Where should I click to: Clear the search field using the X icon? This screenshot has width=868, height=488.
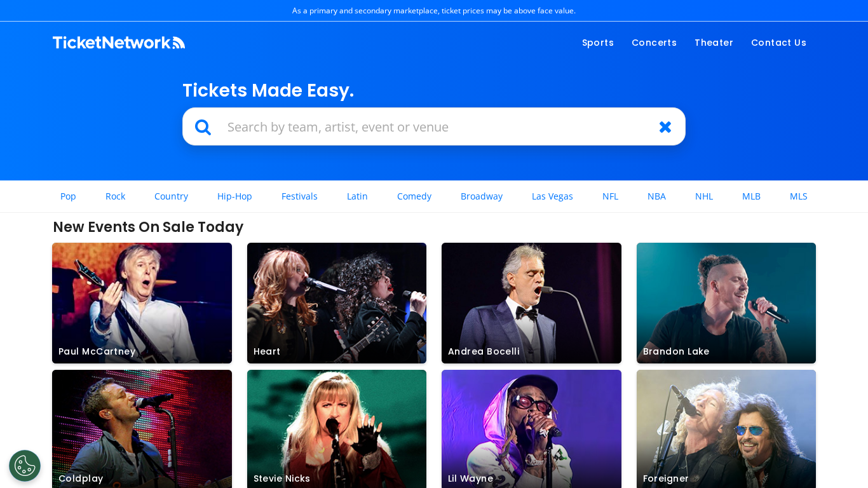pyautogui.click(x=665, y=126)
